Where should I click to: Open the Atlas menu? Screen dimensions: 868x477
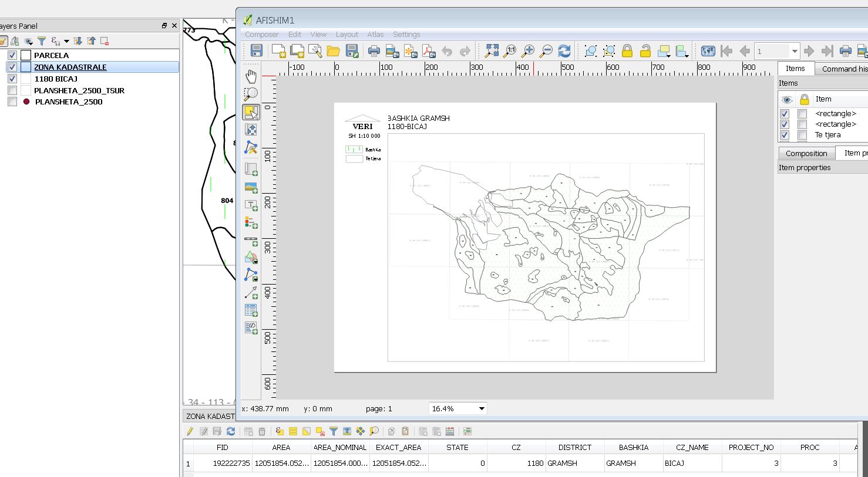click(375, 34)
